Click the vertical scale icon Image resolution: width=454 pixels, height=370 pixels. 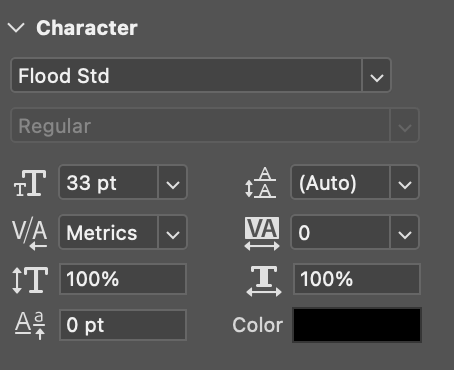point(30,280)
